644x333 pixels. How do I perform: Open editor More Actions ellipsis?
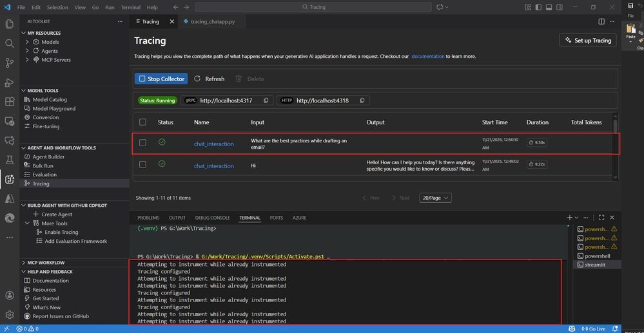[612, 21]
